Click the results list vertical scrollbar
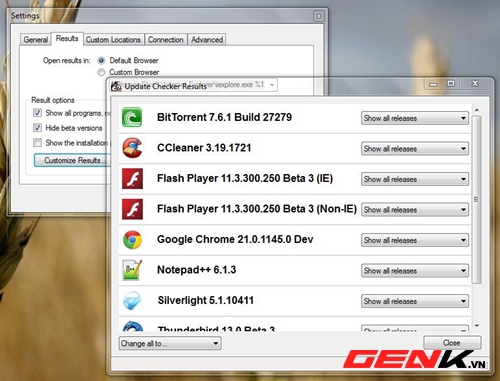This screenshot has height=381, width=500. point(477,200)
